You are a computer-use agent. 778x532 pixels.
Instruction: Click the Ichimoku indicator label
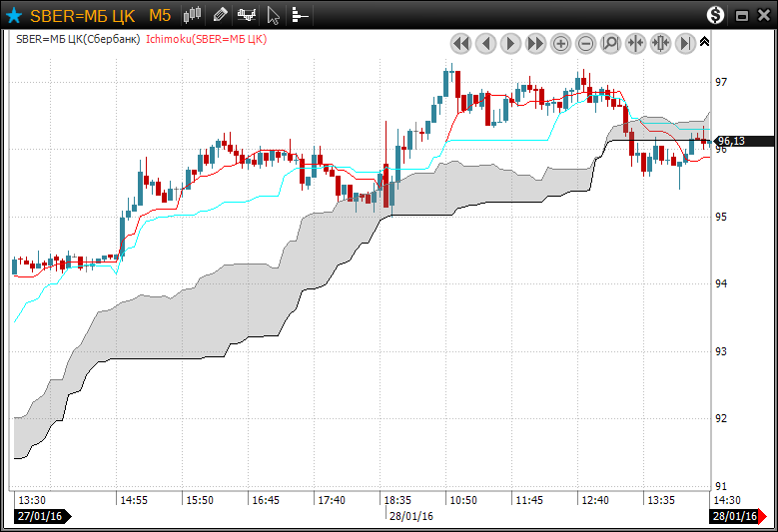pyautogui.click(x=206, y=39)
